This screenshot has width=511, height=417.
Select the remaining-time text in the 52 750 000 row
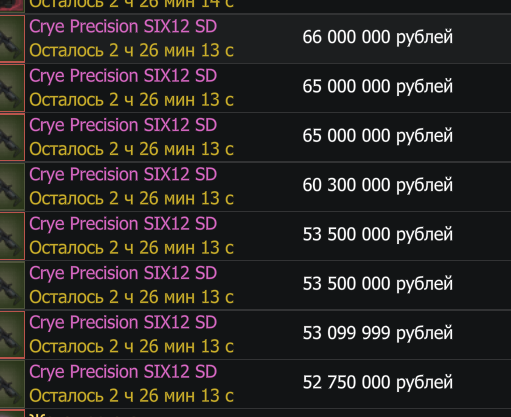pos(132,396)
